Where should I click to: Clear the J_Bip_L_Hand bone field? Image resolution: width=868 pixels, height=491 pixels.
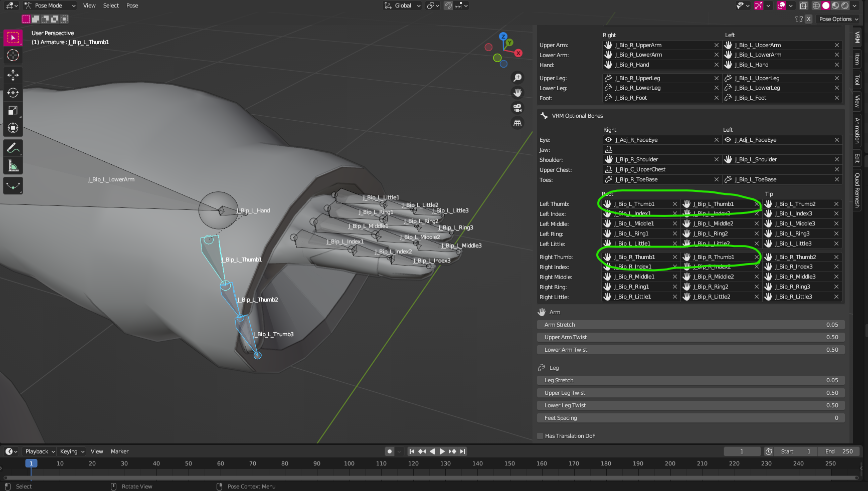click(x=836, y=65)
